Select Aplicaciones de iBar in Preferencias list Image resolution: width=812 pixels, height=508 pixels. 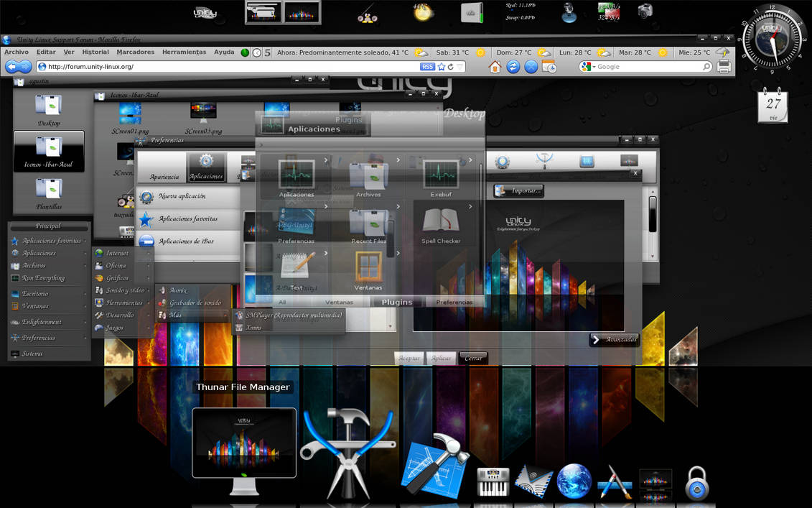point(189,241)
